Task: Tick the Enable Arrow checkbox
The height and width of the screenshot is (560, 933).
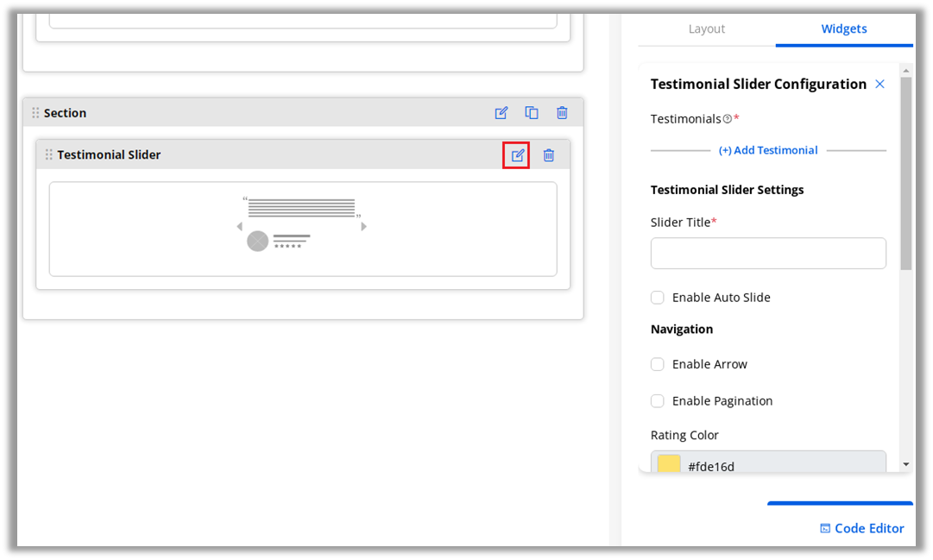Action: coord(658,364)
